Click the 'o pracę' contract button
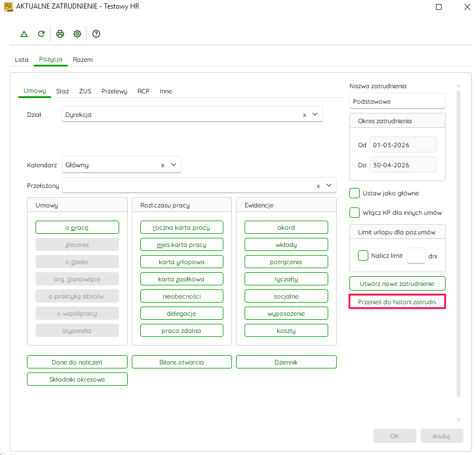 [77, 227]
